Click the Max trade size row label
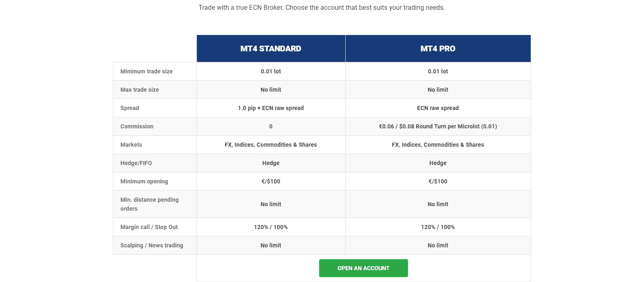This screenshot has width=644, height=282. point(140,89)
